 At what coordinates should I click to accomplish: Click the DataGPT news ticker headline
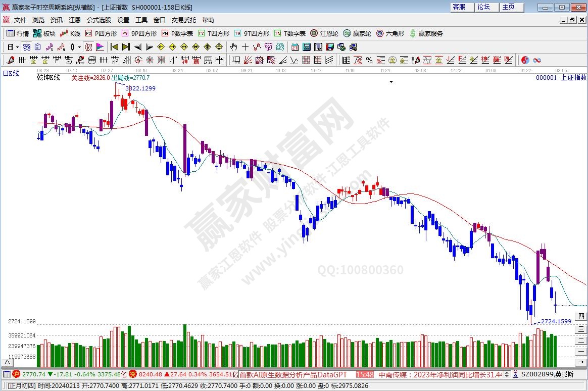pyautogui.click(x=293, y=374)
